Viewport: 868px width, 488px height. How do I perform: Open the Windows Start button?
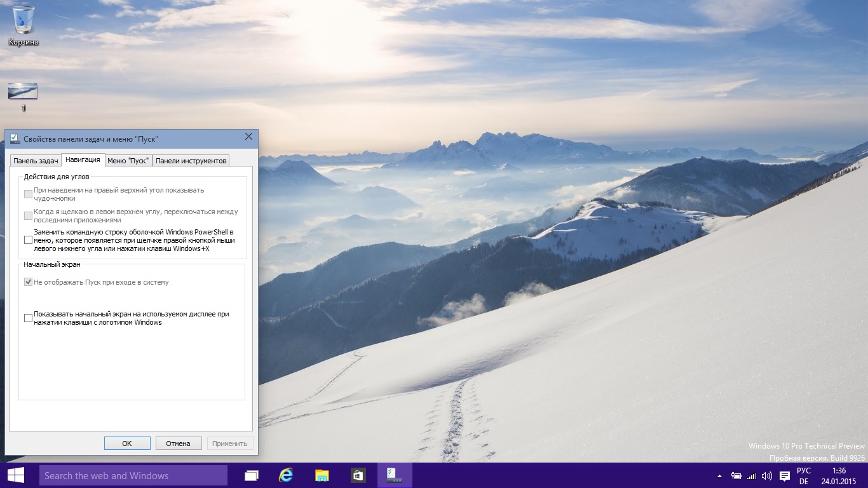pos(16,475)
